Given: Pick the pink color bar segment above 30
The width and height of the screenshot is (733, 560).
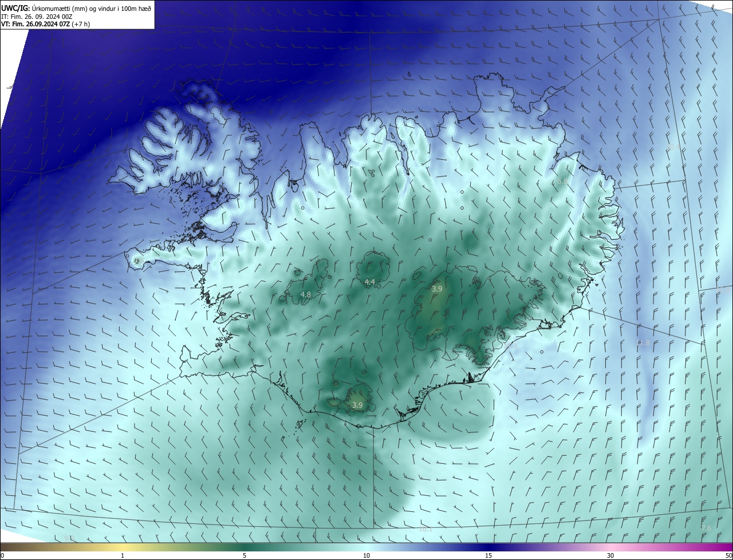Looking at the screenshot, I should (610, 547).
